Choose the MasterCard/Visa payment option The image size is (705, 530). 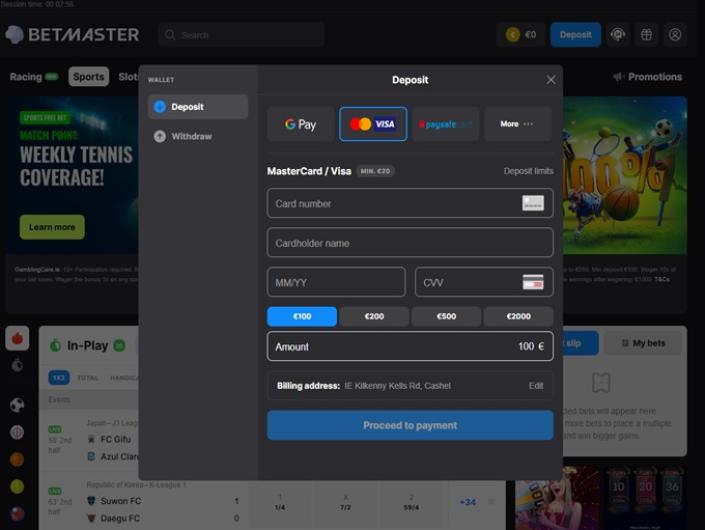tap(373, 124)
